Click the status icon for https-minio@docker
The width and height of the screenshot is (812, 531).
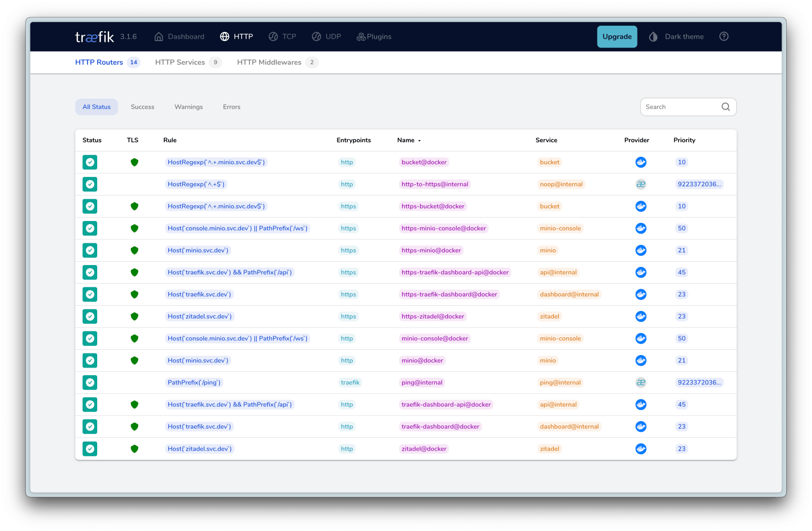point(90,251)
